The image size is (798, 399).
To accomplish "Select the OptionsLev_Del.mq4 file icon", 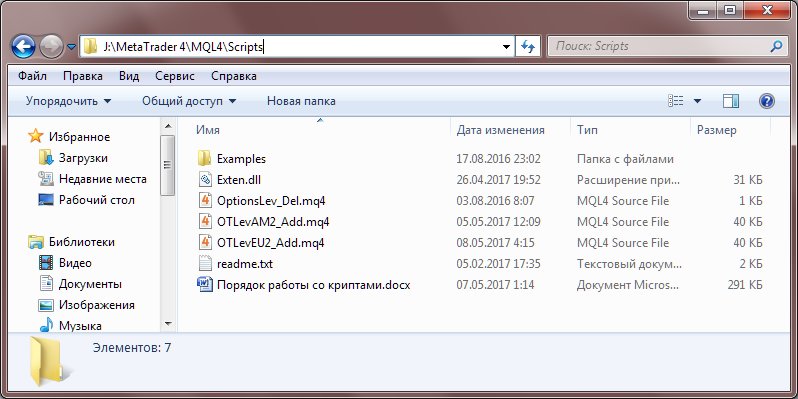I will (x=205, y=201).
